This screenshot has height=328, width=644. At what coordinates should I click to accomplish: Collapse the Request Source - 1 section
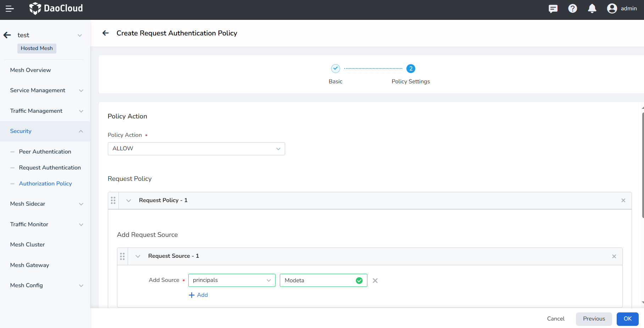[138, 256]
